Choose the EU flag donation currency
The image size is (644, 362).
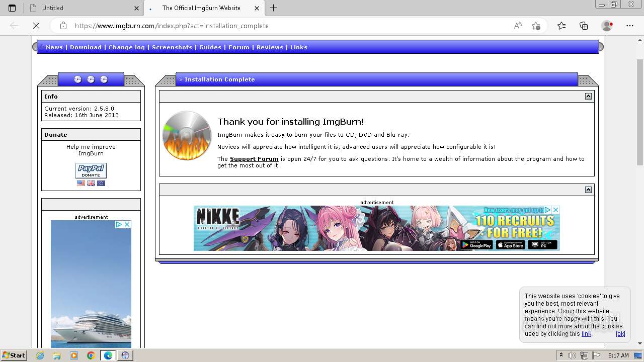[101, 184]
